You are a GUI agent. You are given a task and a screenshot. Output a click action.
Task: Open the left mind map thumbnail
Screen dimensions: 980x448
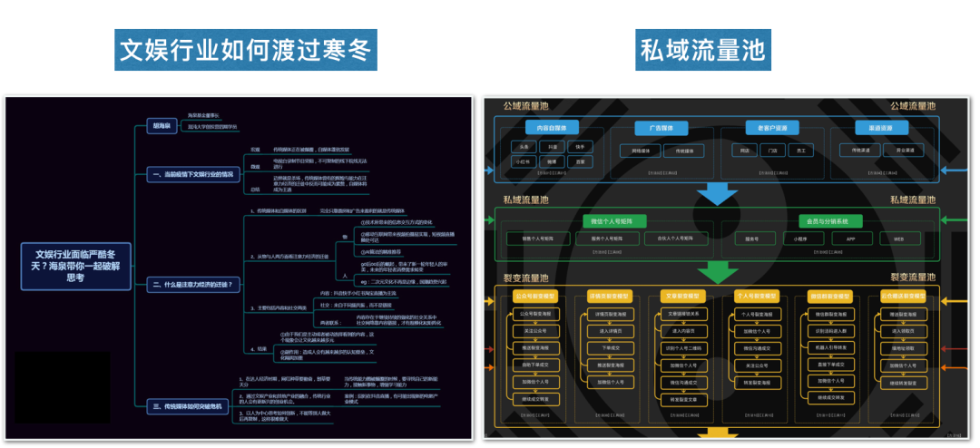tap(239, 268)
